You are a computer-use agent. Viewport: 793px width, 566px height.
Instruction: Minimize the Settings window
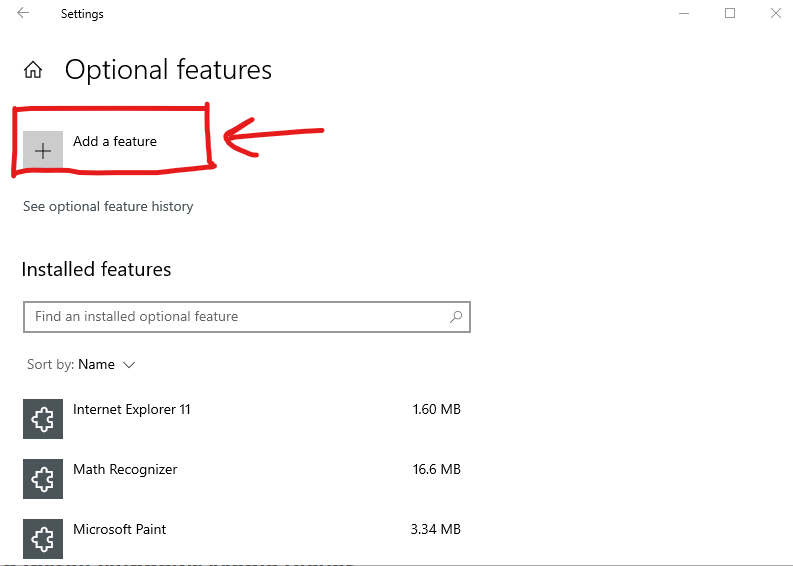point(684,13)
